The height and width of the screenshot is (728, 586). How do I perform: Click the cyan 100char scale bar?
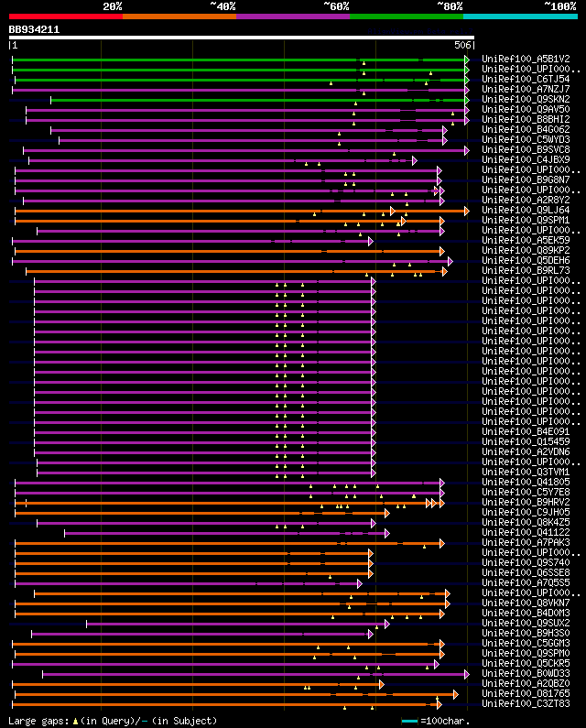[x=409, y=721]
